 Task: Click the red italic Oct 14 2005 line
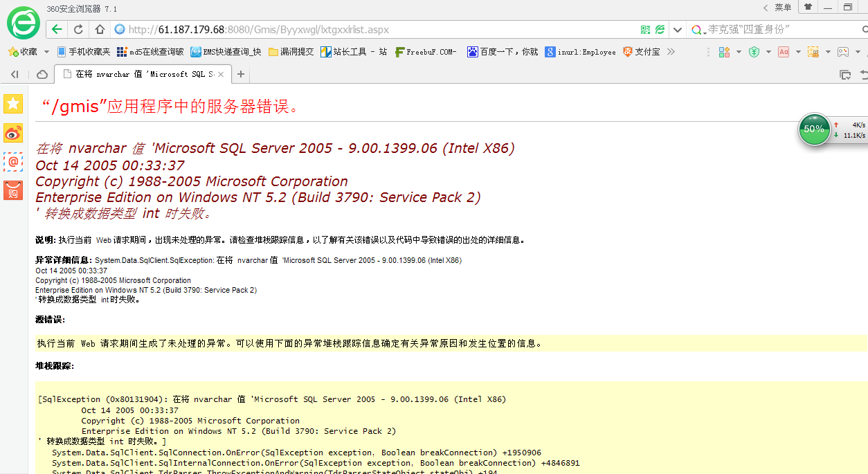tap(110, 165)
